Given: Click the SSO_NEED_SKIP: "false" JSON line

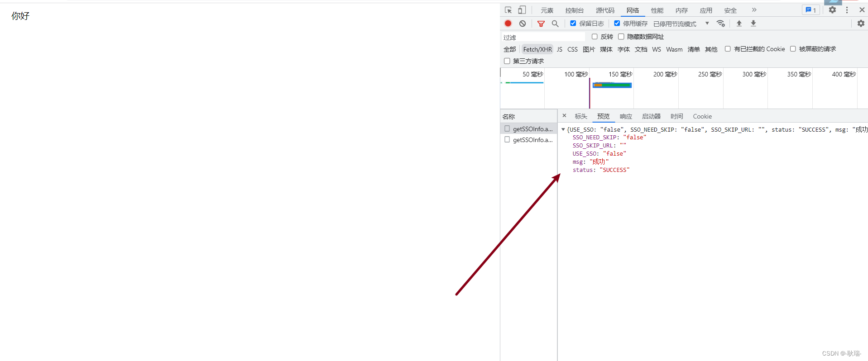Looking at the screenshot, I should [x=609, y=138].
